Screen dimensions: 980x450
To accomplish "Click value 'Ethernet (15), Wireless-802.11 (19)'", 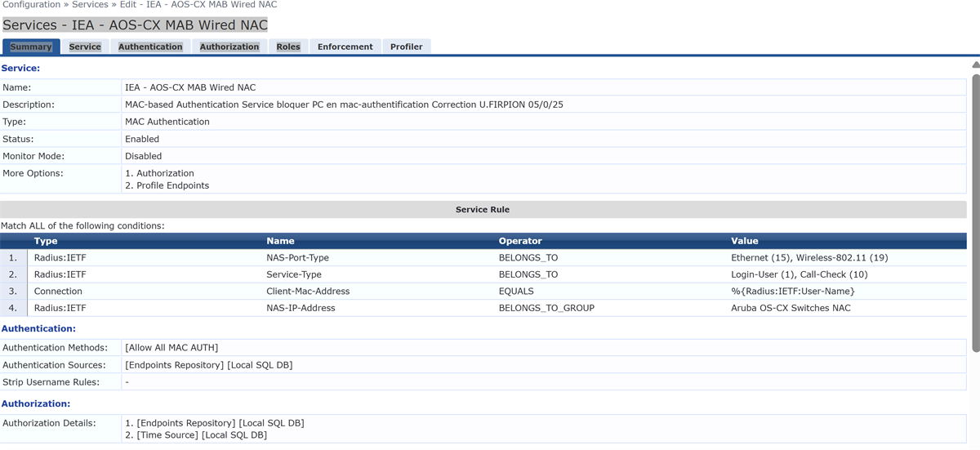I will pos(809,257).
